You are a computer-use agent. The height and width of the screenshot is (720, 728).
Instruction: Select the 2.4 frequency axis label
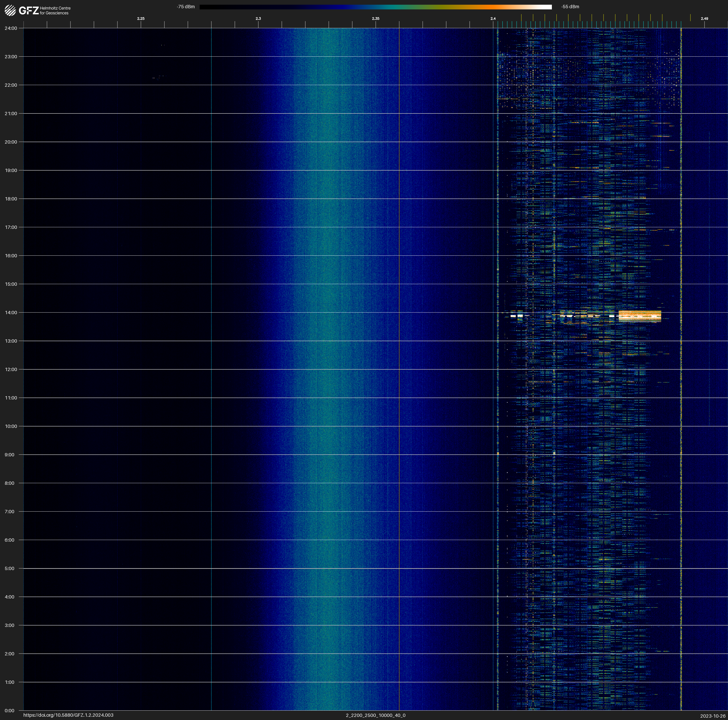[x=493, y=19]
